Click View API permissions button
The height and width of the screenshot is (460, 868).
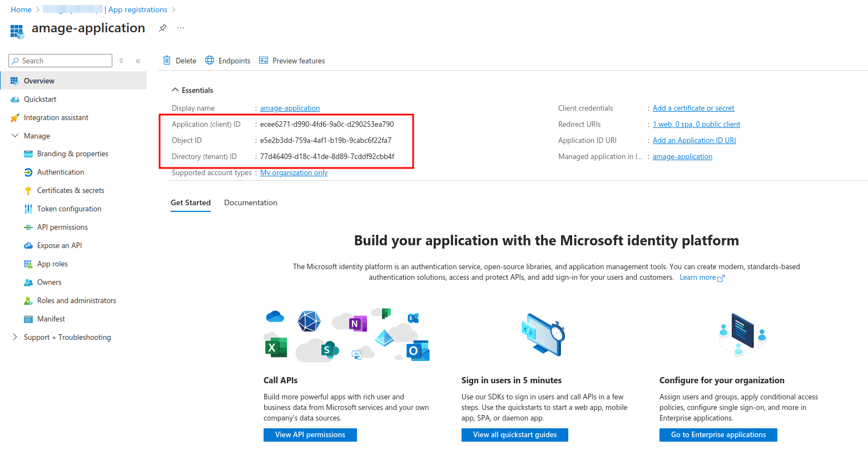click(310, 434)
